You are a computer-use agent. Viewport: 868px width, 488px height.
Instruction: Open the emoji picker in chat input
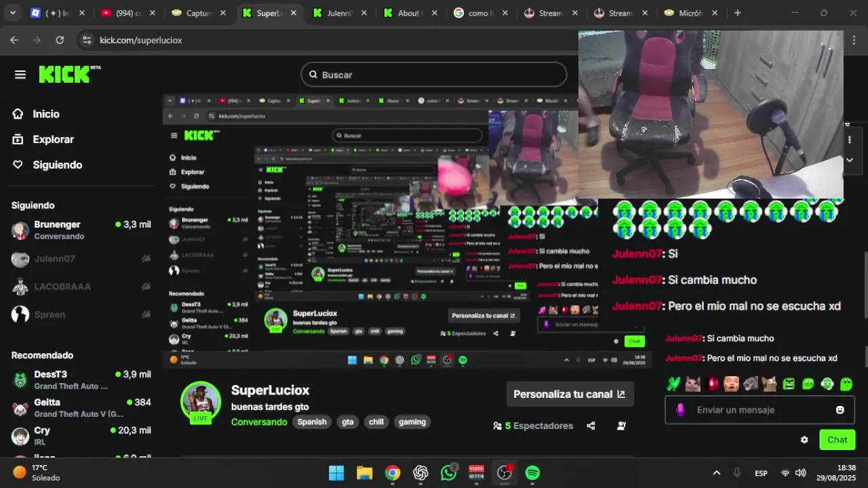(x=840, y=409)
